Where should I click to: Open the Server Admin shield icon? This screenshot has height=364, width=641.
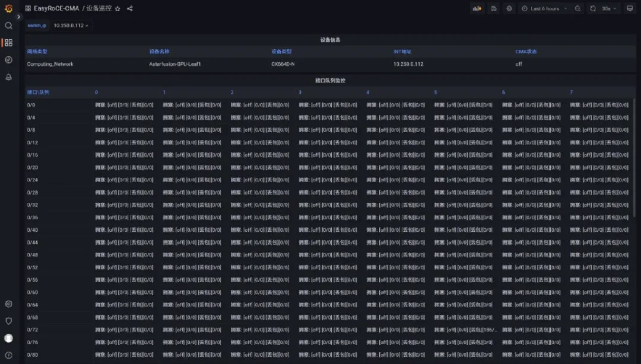click(x=8, y=321)
